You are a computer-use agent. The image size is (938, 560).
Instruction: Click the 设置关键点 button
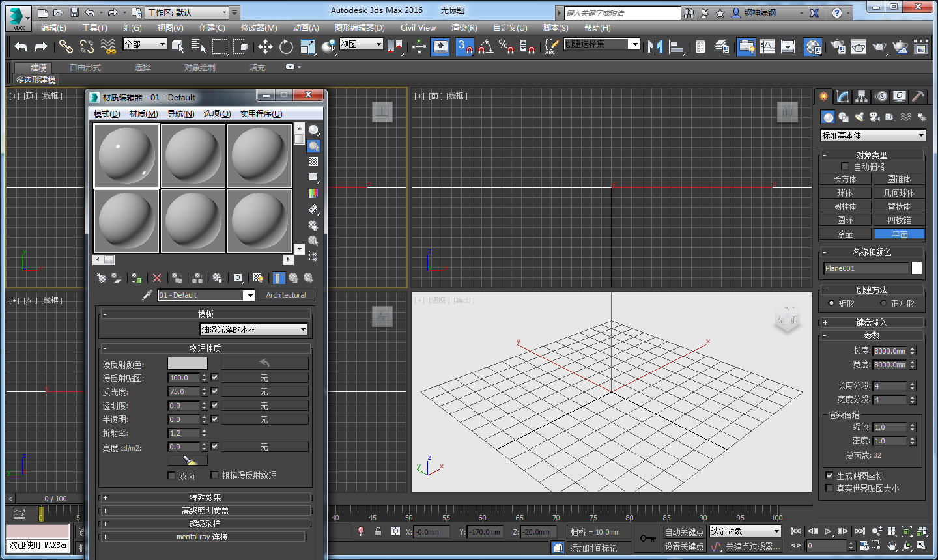pos(685,546)
